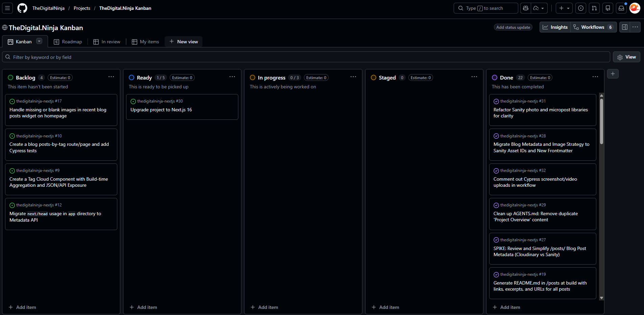The height and width of the screenshot is (315, 644).
Task: Click Backlog Estimate: 0 badge
Action: 60,77
